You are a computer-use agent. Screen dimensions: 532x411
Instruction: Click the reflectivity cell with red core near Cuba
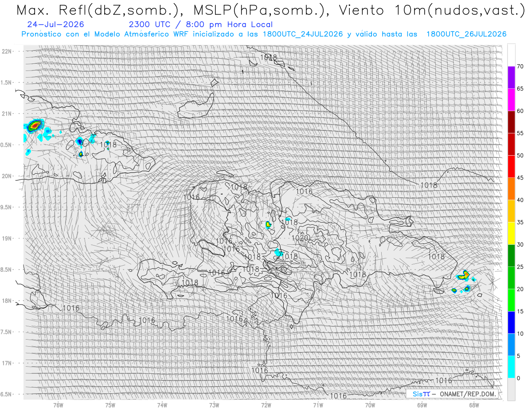click(x=35, y=125)
